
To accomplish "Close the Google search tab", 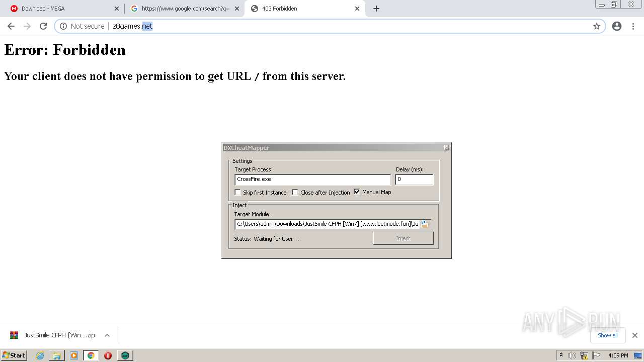I will tap(237, 9).
